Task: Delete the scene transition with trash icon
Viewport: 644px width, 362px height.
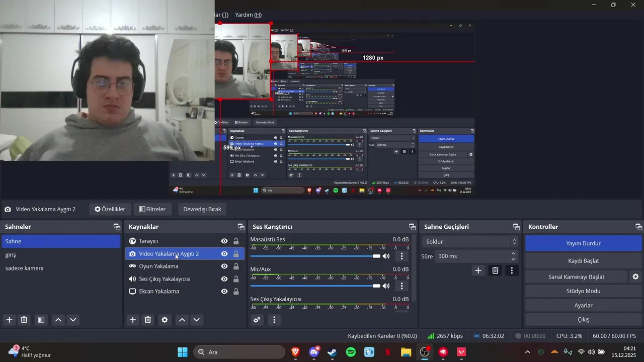Action: click(495, 270)
